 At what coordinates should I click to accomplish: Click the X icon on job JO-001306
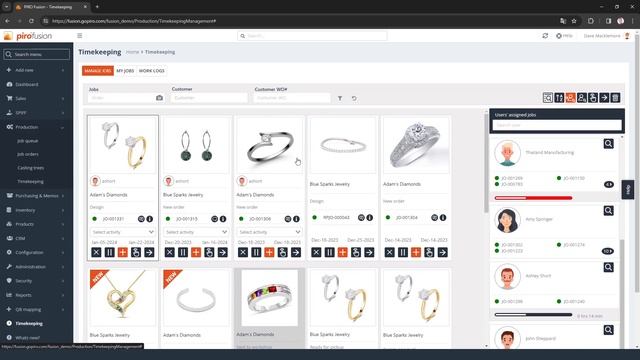click(243, 252)
